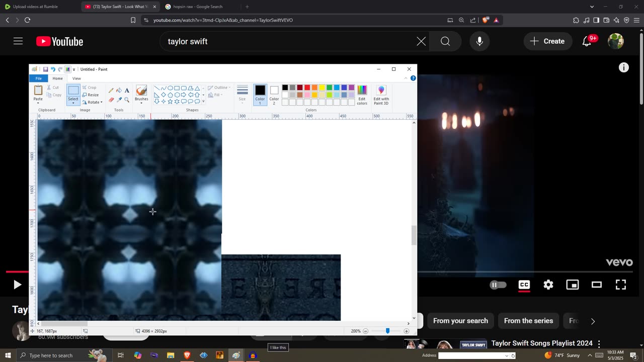Viewport: 644px width, 362px height.
Task: Open the YouTube hamburger guide menu
Action: point(18,41)
